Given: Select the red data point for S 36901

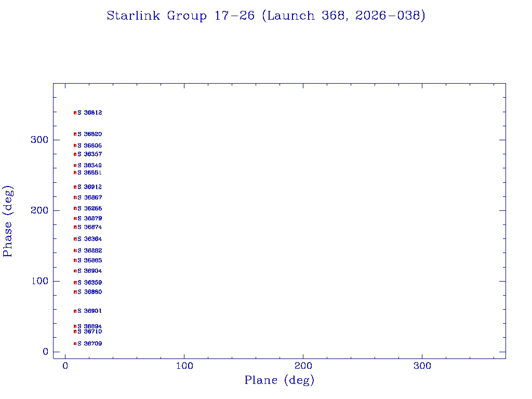Looking at the screenshot, I should coord(75,311).
